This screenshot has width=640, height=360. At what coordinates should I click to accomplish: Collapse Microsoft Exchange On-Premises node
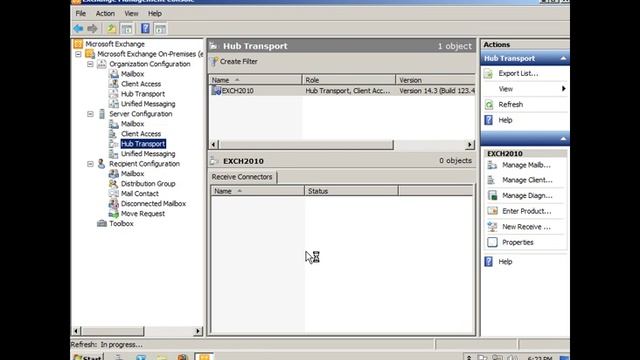click(78, 54)
